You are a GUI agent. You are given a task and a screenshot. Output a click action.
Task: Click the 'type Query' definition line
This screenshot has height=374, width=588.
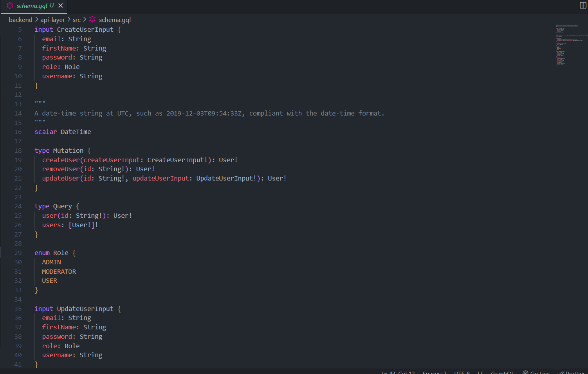point(57,206)
